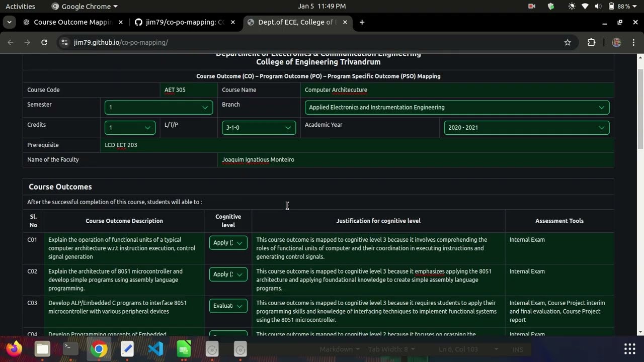Open the L/T/P dropdown showing 3-1-0
Screen dimensions: 644x362
(x=259, y=127)
